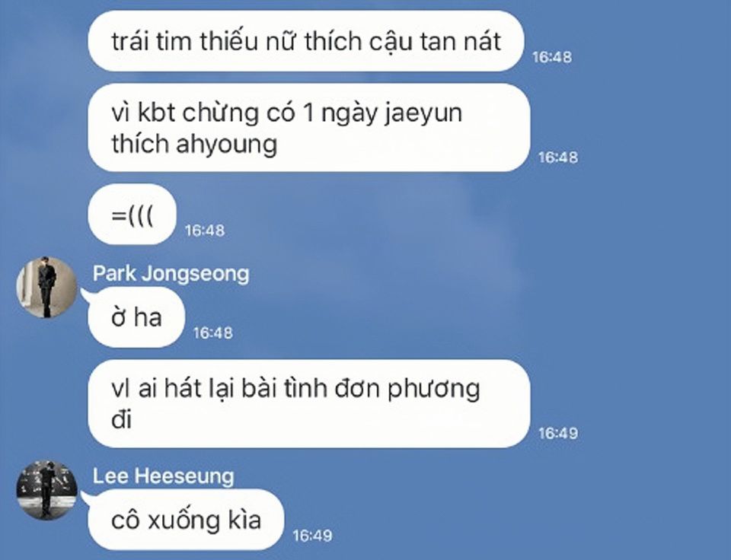Click the Lee Heeseung sender name

pos(163,476)
